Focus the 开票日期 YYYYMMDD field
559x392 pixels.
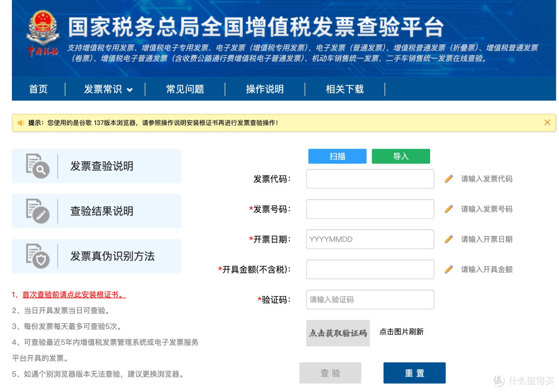click(x=370, y=239)
